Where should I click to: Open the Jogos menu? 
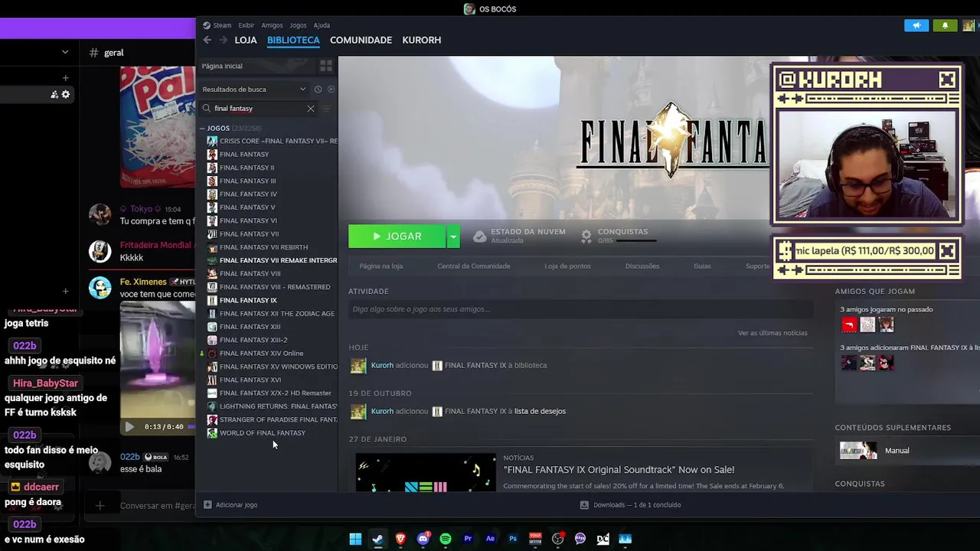(298, 25)
